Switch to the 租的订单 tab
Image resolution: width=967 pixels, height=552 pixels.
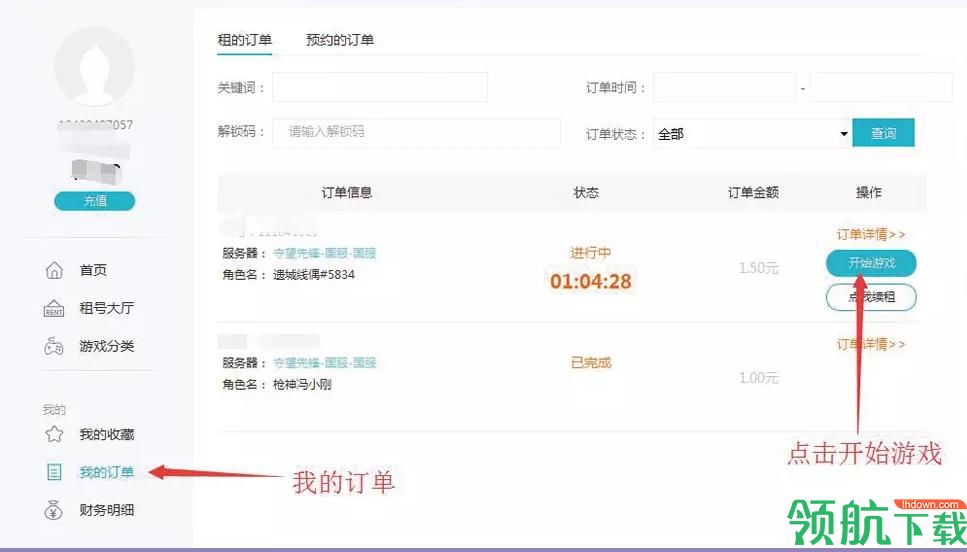tap(245, 40)
